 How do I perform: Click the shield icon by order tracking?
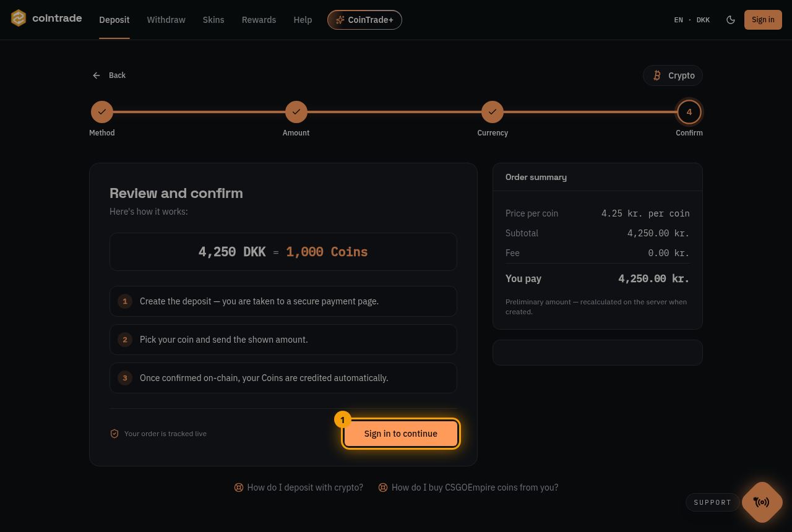pos(114,434)
